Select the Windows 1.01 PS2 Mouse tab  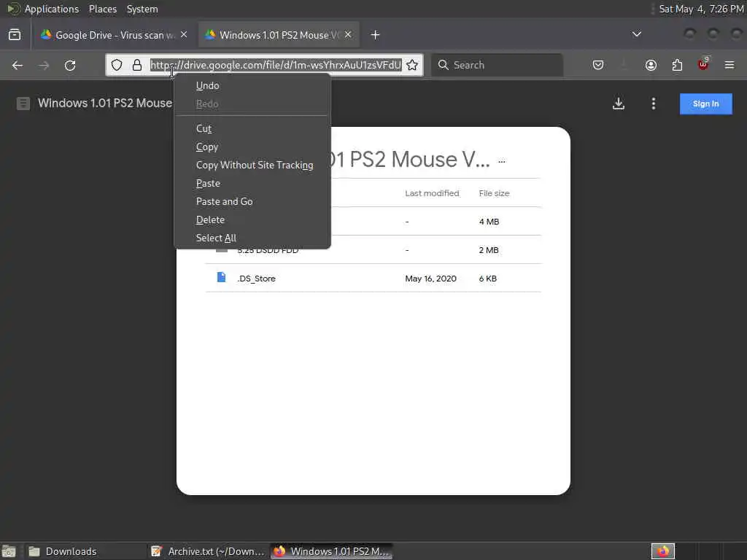coord(279,35)
